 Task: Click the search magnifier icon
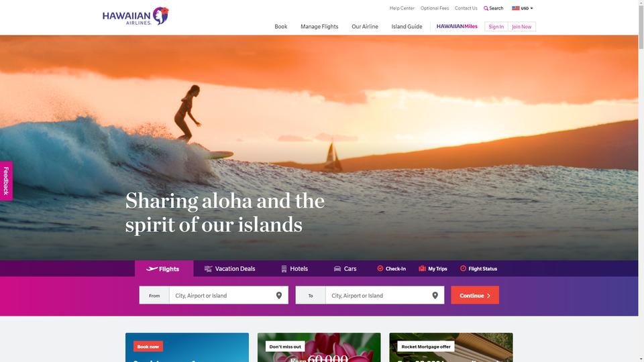click(x=486, y=8)
